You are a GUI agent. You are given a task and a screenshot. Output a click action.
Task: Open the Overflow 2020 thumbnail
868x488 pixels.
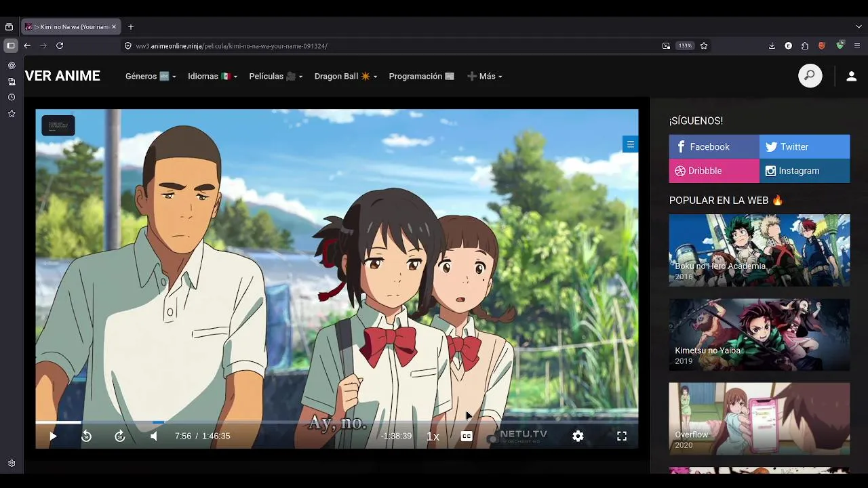coord(759,419)
